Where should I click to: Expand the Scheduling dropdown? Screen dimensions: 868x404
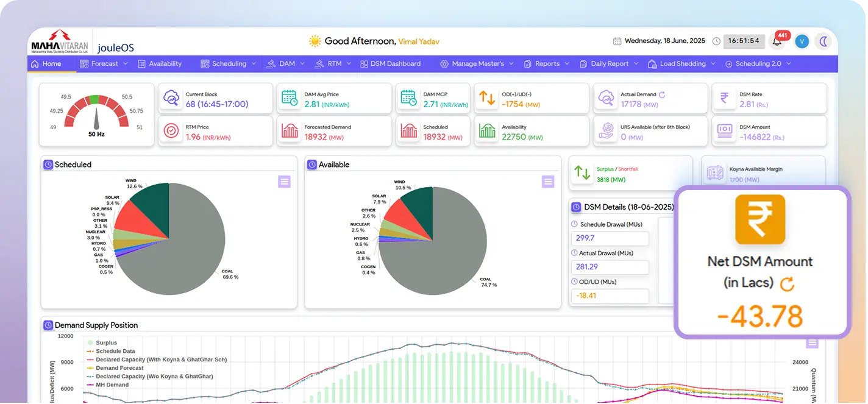[x=228, y=63]
